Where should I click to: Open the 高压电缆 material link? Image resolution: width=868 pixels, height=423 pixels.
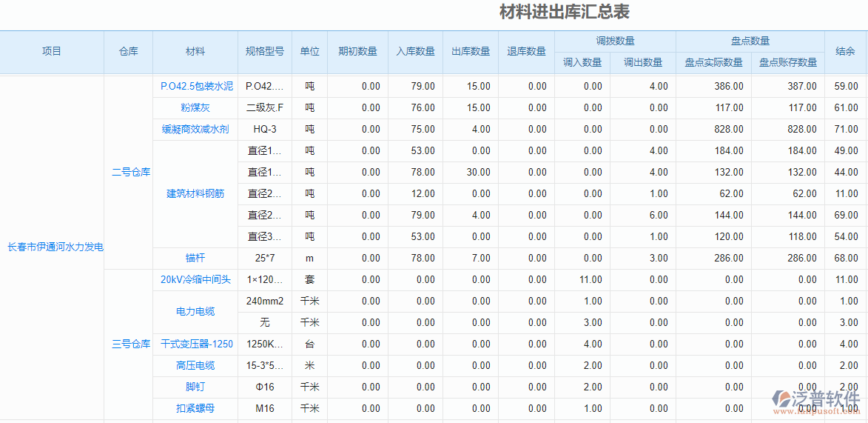click(195, 365)
